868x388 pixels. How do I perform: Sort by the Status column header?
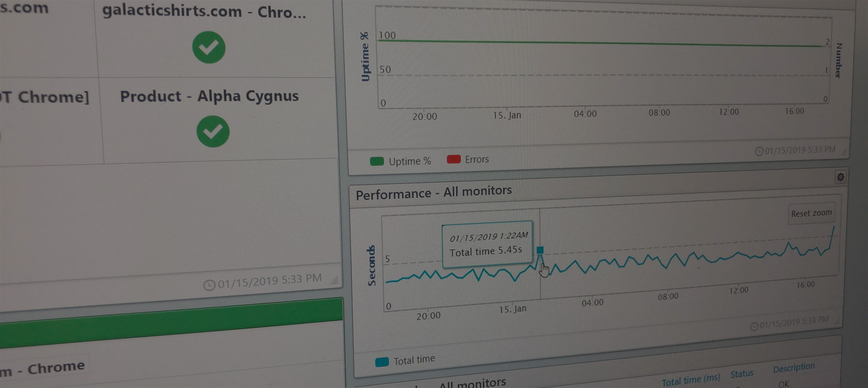742,374
